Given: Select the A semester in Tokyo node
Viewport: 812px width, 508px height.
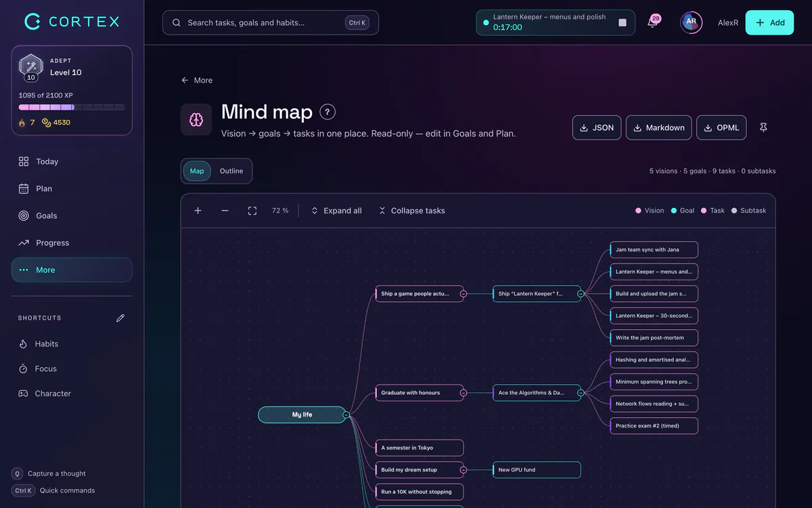Looking at the screenshot, I should [x=420, y=448].
